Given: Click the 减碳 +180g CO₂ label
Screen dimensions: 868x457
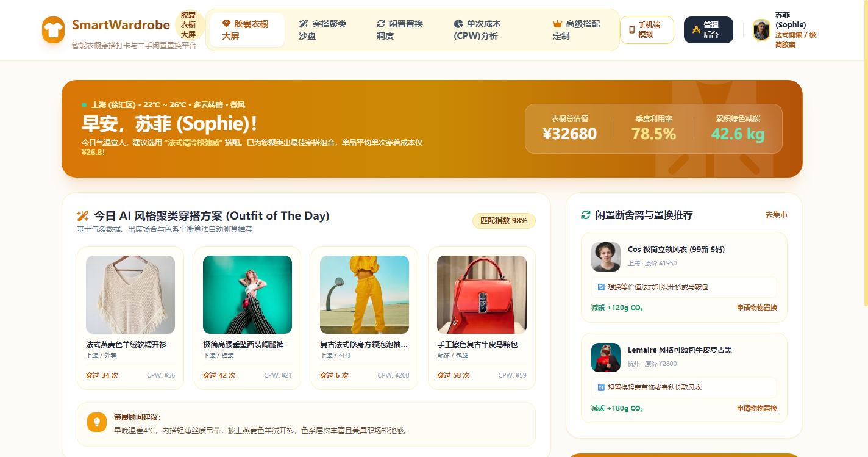Looking at the screenshot, I should (x=617, y=408).
